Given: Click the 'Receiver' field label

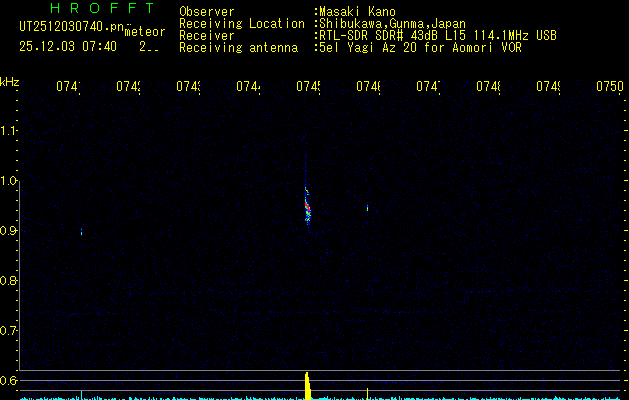Looking at the screenshot, I should click(x=207, y=36).
